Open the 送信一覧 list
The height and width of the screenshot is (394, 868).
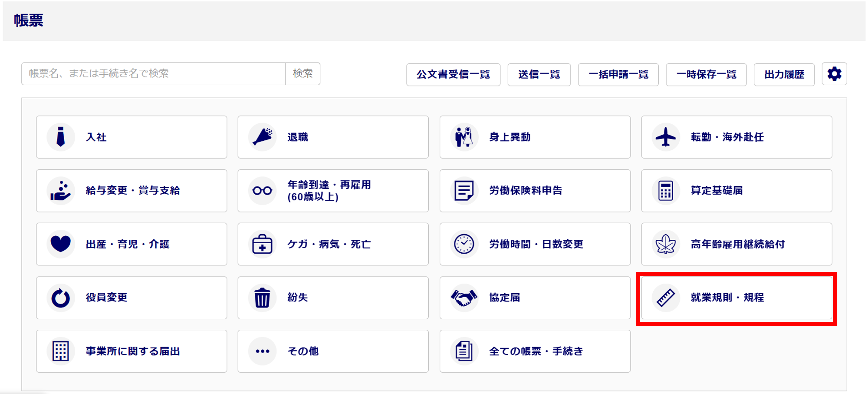coord(539,74)
